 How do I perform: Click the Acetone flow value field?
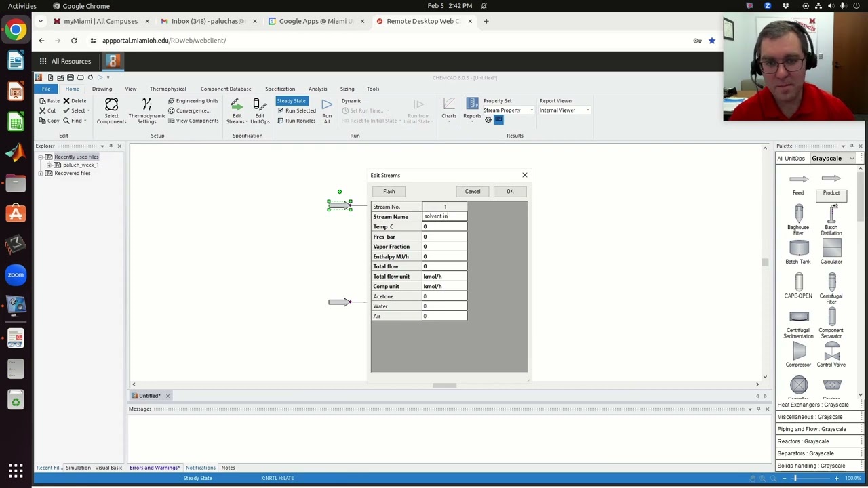(444, 296)
